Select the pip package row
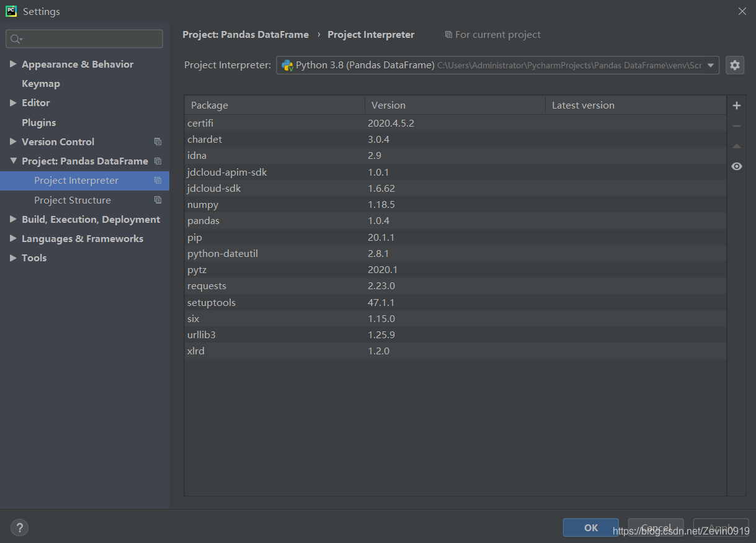Image resolution: width=756 pixels, height=543 pixels. coord(455,237)
